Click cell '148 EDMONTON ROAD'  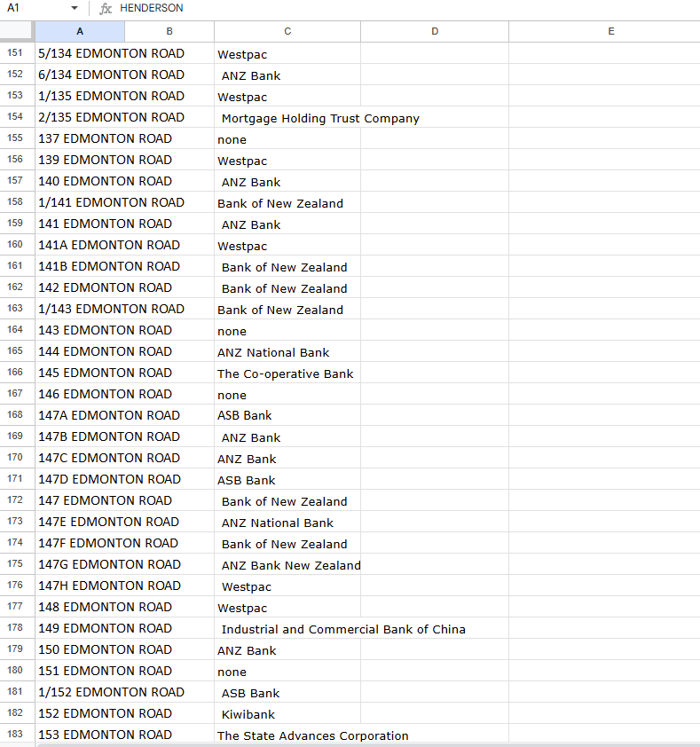(124, 607)
